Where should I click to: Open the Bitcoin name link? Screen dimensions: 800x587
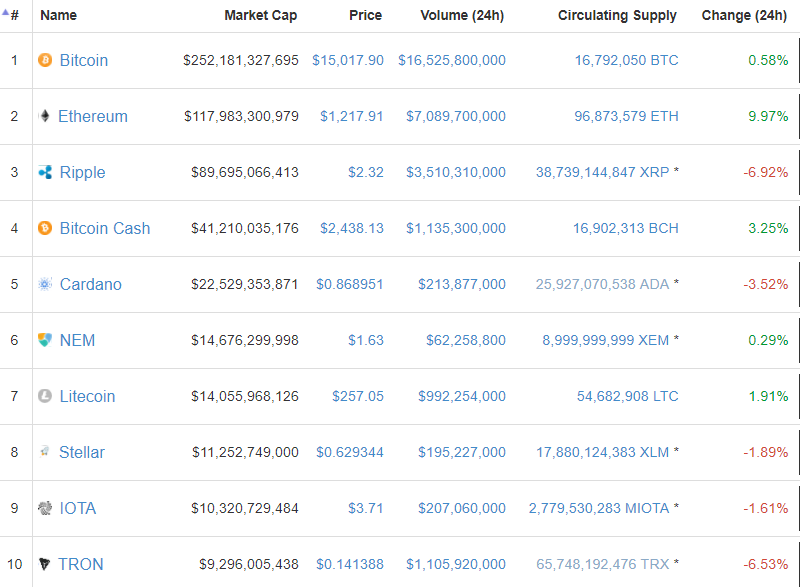(x=84, y=60)
